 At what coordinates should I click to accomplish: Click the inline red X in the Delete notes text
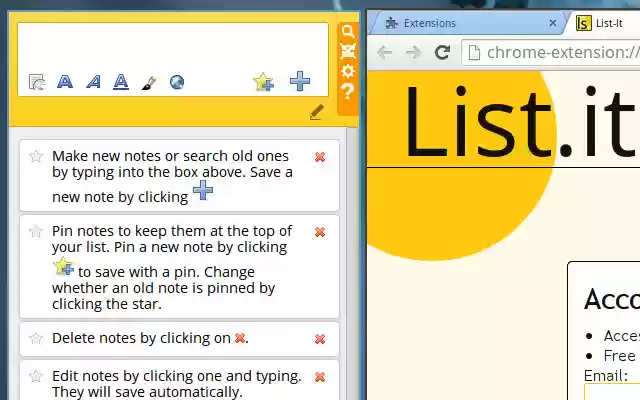(x=240, y=338)
